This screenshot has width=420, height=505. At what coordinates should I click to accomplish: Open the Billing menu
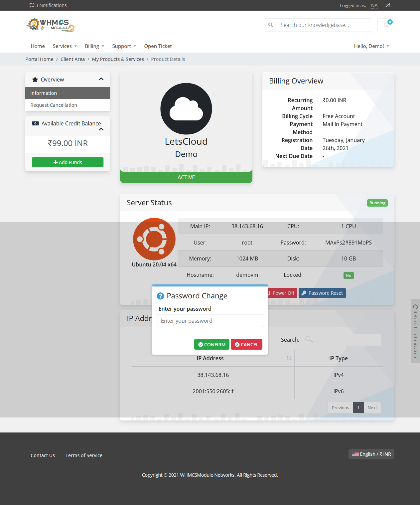[94, 46]
